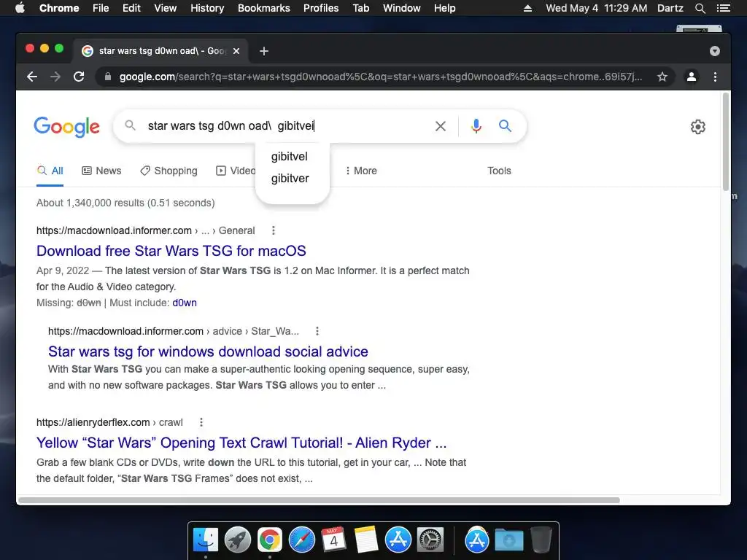Go back to the previous page
747x560 pixels.
[32, 77]
